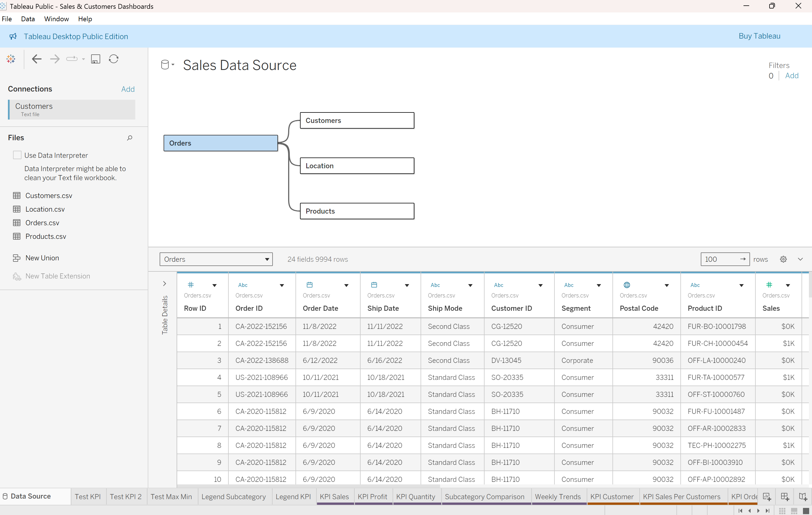Open the Order Date column dropdown
The height and width of the screenshot is (515, 812).
(346, 286)
